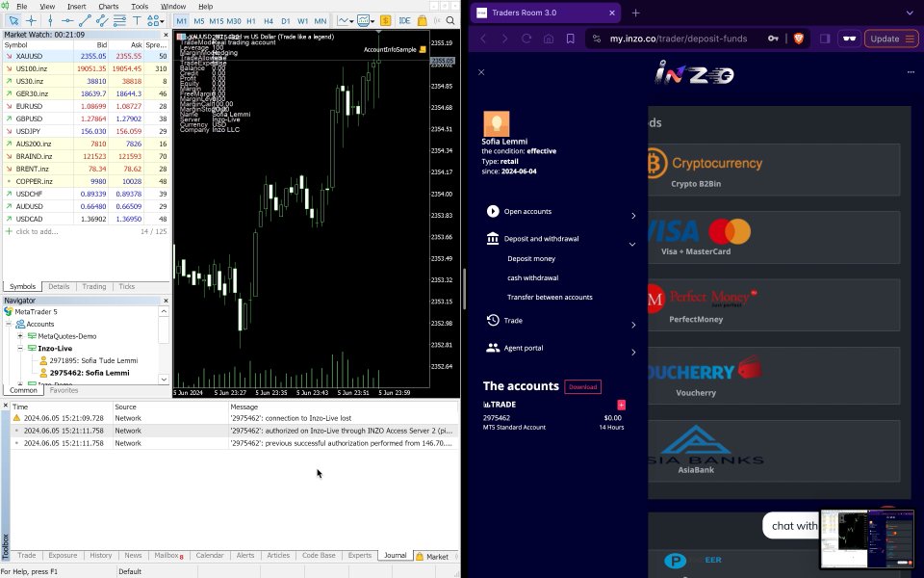Switch chart to H4 timeframe
This screenshot has width=924, height=578.
269,20
